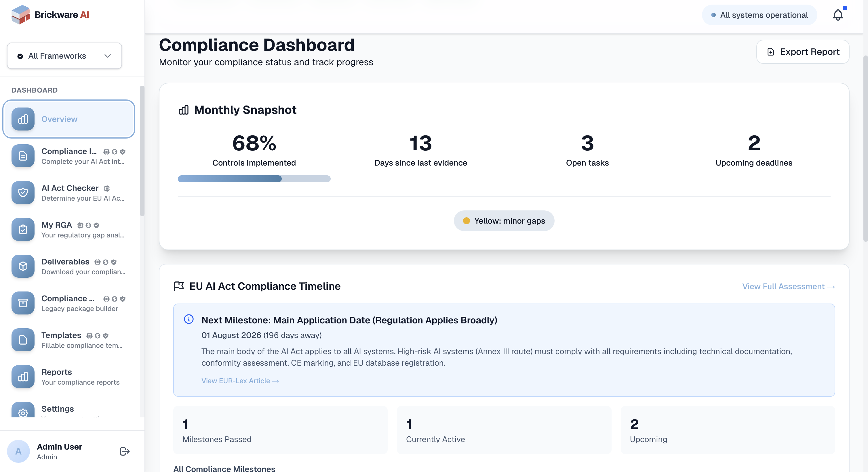Click the AI Act Checker shield icon

[23, 193]
